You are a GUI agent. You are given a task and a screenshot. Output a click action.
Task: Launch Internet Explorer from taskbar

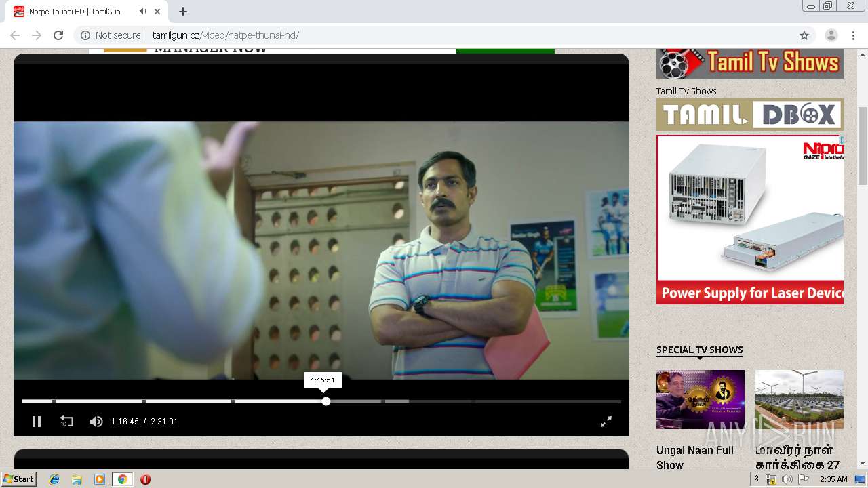click(x=54, y=479)
